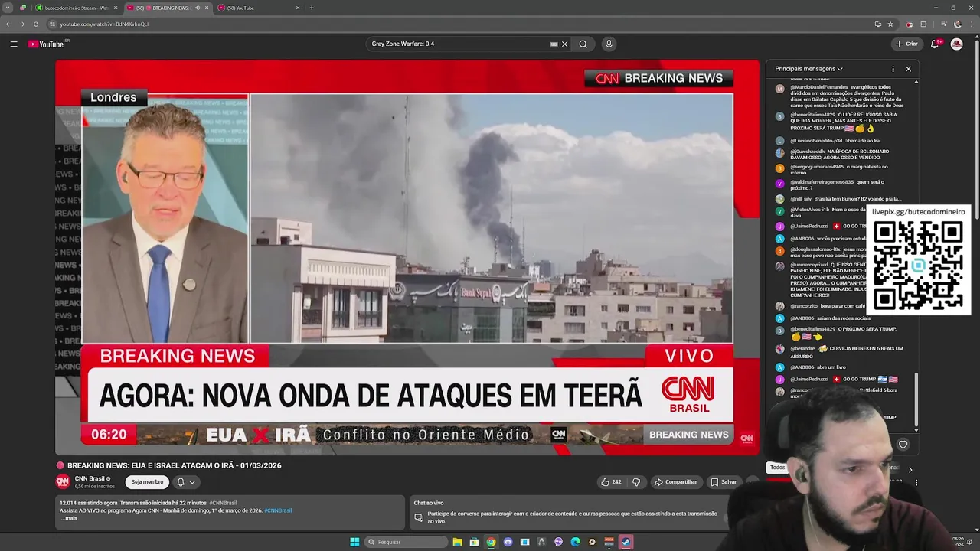Open the #CNNBrasil hashtag in description
This screenshot has height=551, width=980.
278,510
